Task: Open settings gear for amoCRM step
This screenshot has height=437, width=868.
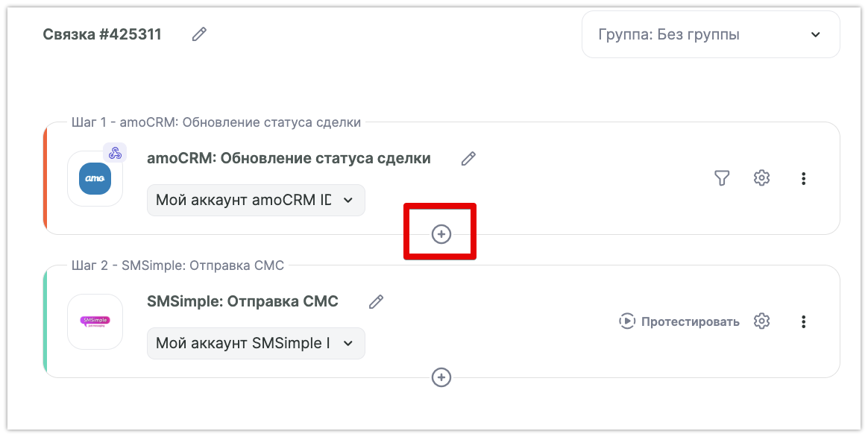Action: (761, 178)
